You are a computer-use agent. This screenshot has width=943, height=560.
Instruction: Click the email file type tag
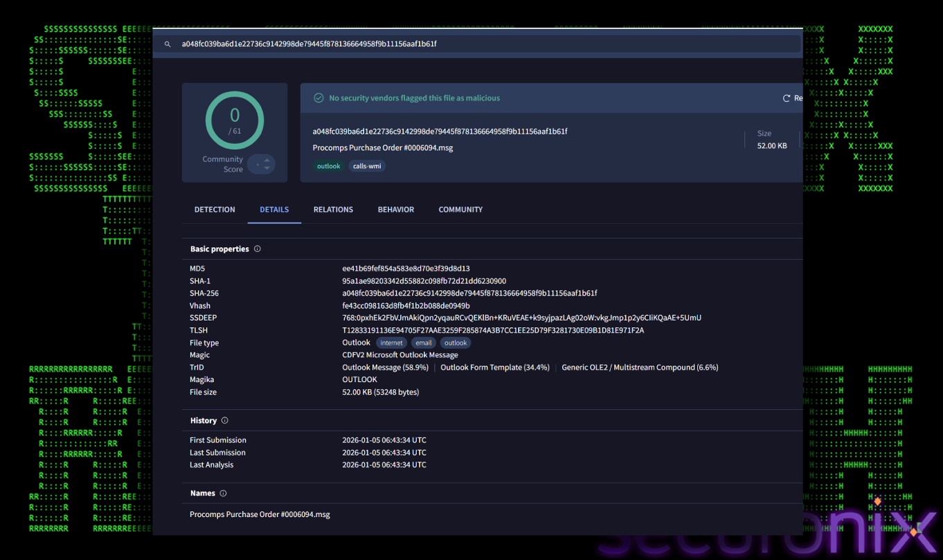click(x=423, y=343)
